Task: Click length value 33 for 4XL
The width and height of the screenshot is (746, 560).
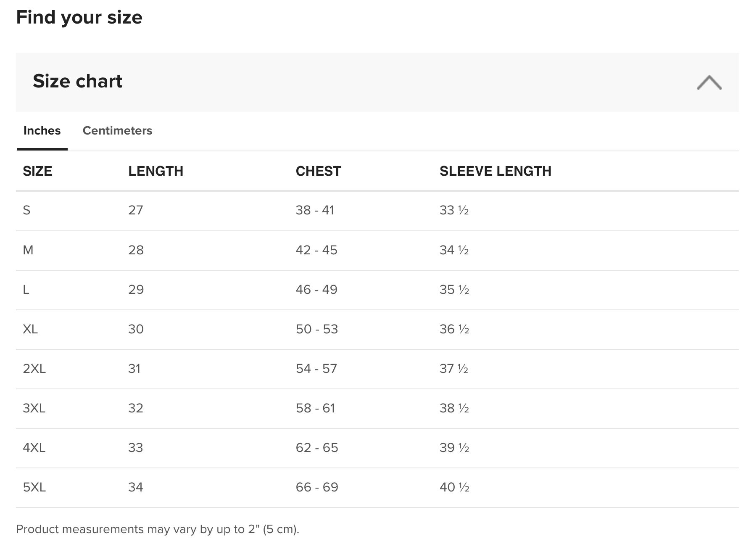Action: (x=135, y=448)
